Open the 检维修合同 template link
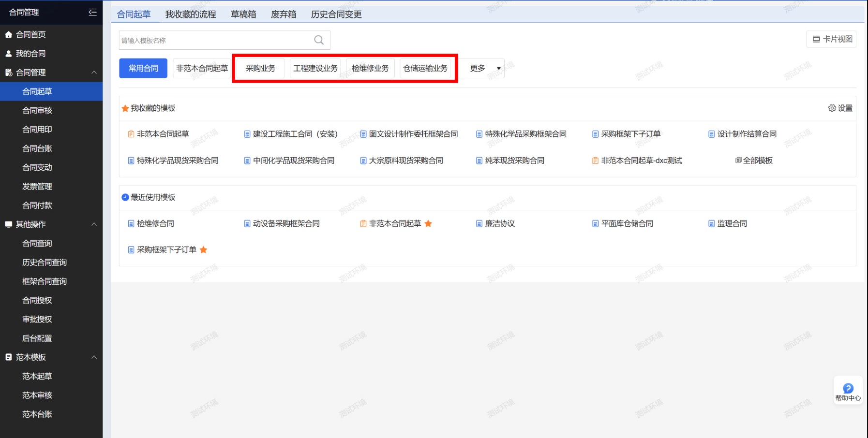Viewport: 868px width, 438px height. click(x=155, y=223)
